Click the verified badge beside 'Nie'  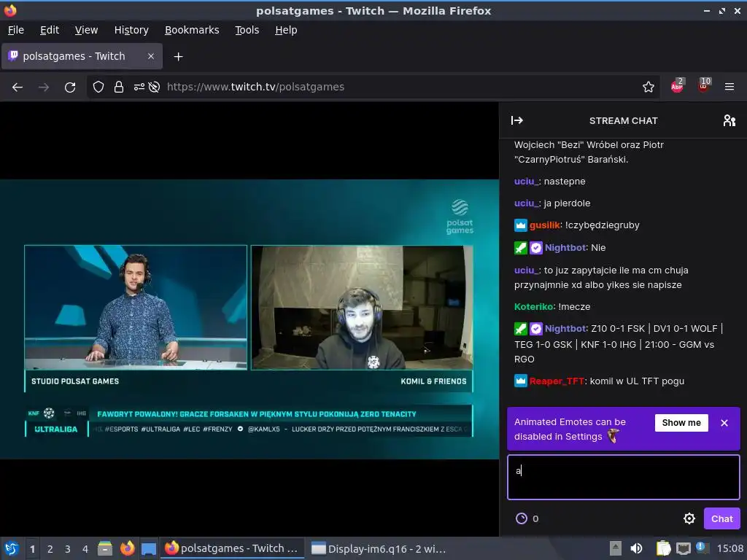536,248
